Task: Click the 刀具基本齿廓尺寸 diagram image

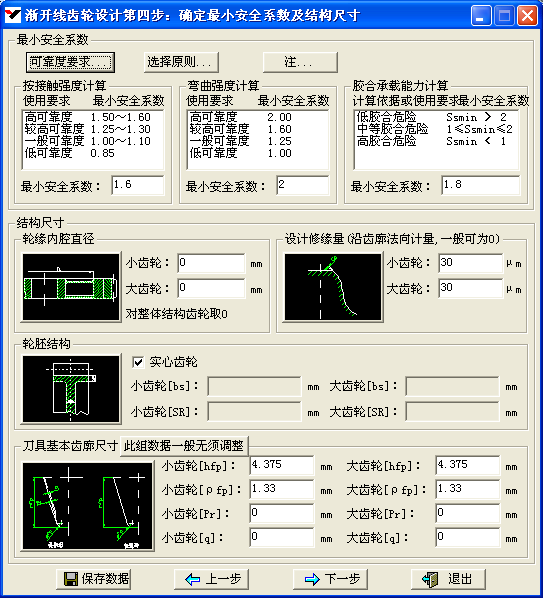Action: tap(88, 506)
